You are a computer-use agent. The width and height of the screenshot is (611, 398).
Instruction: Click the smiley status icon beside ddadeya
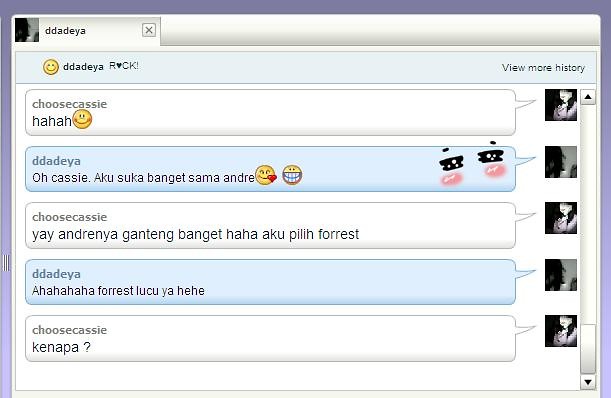coord(51,67)
